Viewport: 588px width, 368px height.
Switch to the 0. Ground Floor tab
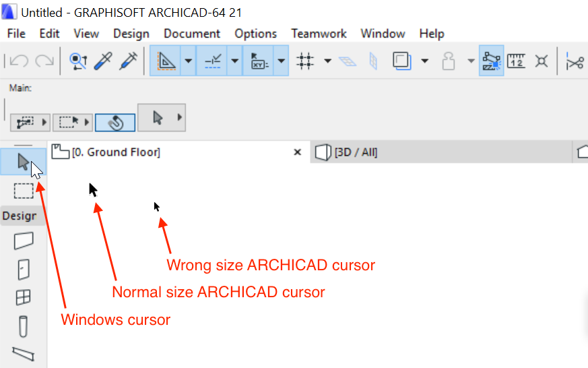(179, 152)
